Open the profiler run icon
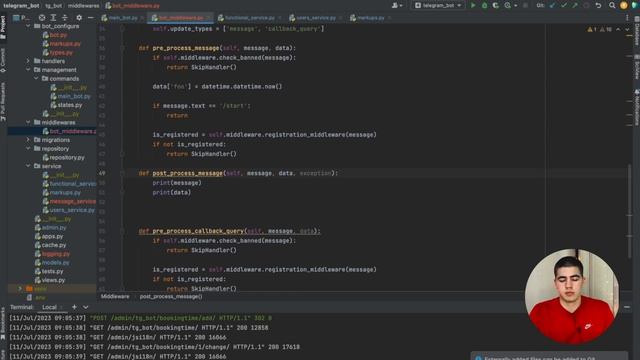This screenshot has width=640, height=360. (x=507, y=5)
